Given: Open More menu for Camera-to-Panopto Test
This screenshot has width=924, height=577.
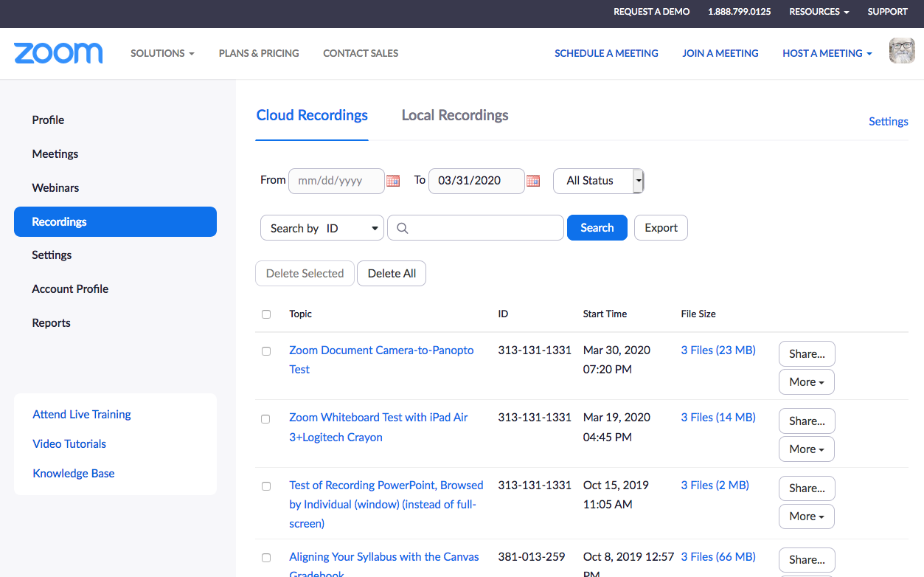Looking at the screenshot, I should [807, 382].
